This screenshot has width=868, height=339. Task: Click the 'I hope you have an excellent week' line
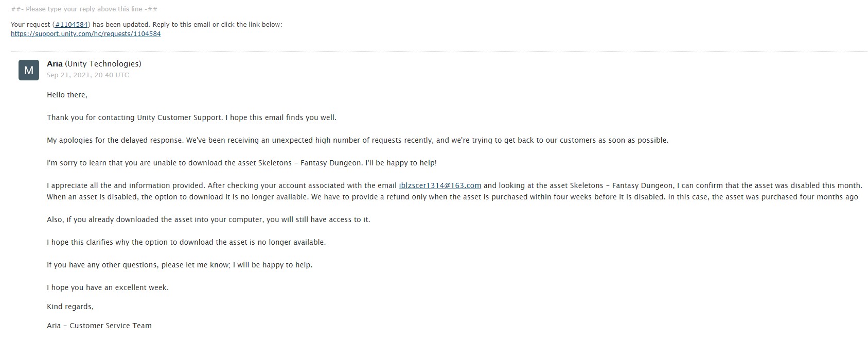click(x=108, y=287)
